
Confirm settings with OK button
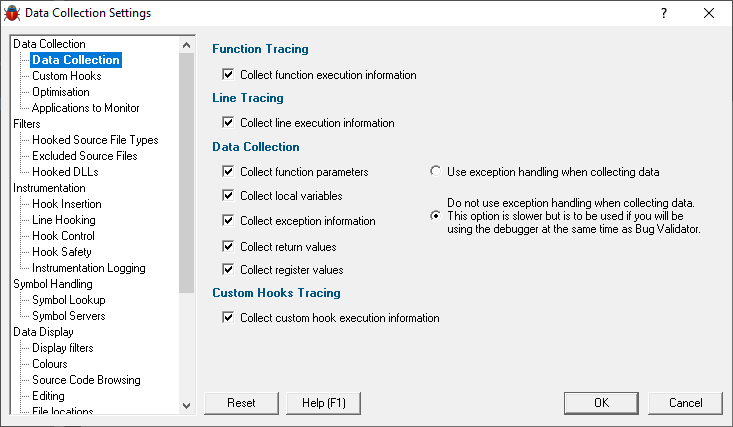601,403
